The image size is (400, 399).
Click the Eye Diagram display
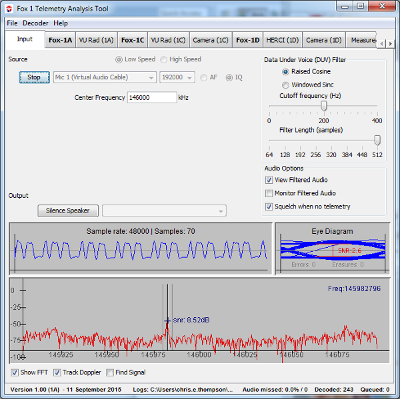[332, 249]
